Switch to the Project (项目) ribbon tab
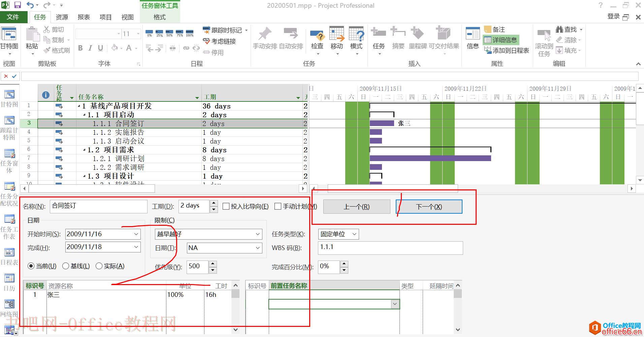This screenshot has width=644, height=337. 105,17
